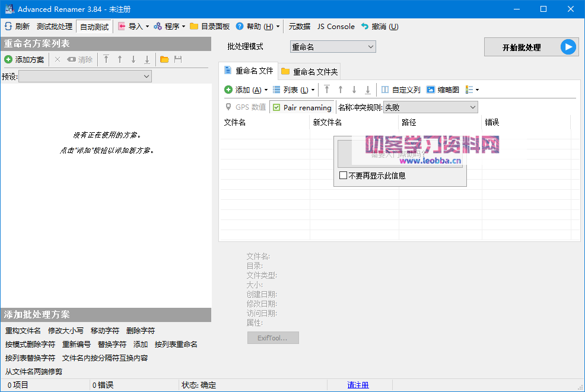This screenshot has width=585, height=392.
Task: Open the 预设 preset dropdown
Action: 85,76
